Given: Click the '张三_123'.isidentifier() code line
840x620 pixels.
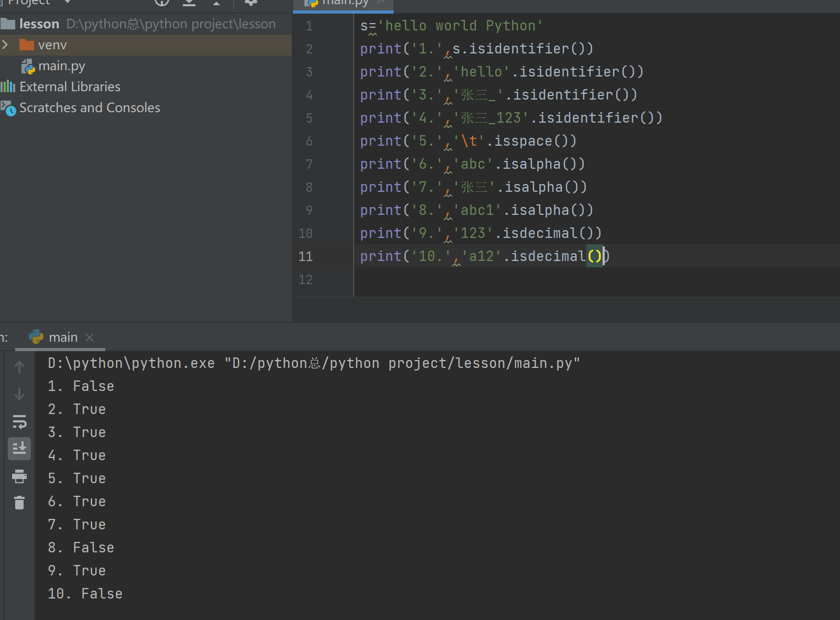Looking at the screenshot, I should click(511, 118).
